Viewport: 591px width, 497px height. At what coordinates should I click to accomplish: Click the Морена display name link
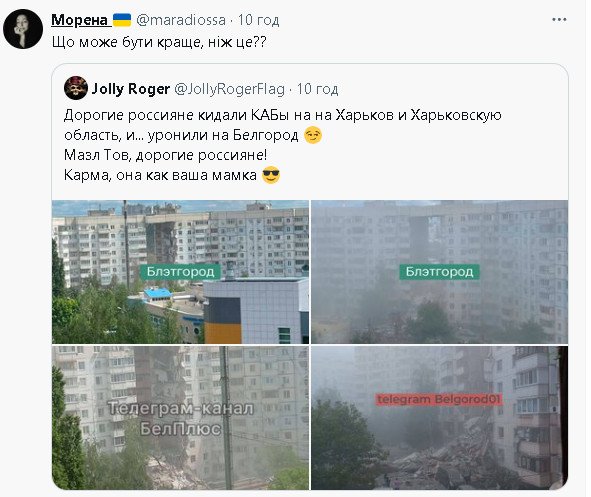coord(79,20)
